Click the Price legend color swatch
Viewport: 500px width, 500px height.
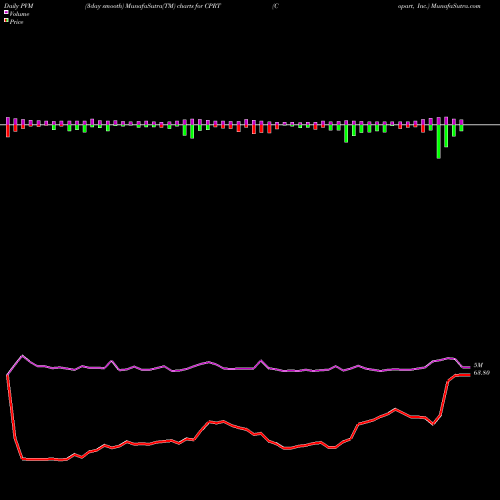click(6, 21)
